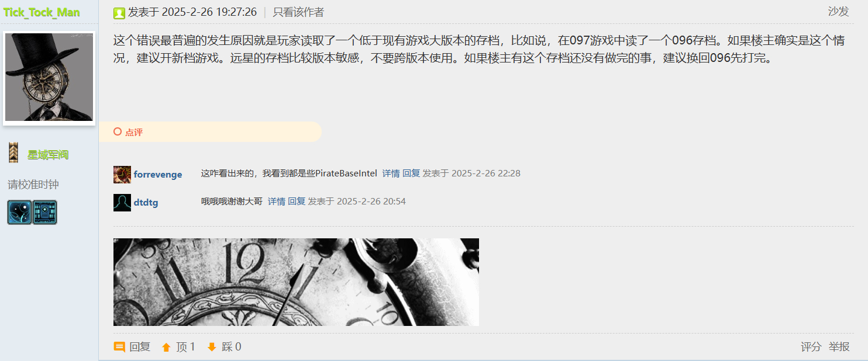Open dtdtg's profile link

pyautogui.click(x=146, y=203)
